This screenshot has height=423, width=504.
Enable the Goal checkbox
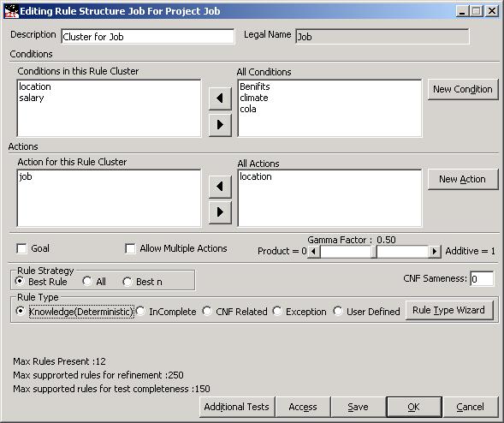click(21, 248)
